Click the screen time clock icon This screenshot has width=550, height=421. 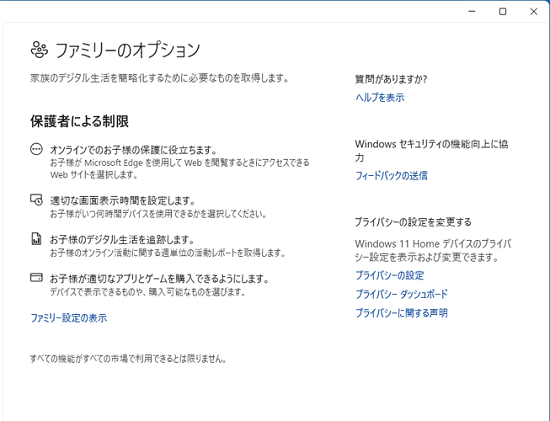click(x=36, y=200)
